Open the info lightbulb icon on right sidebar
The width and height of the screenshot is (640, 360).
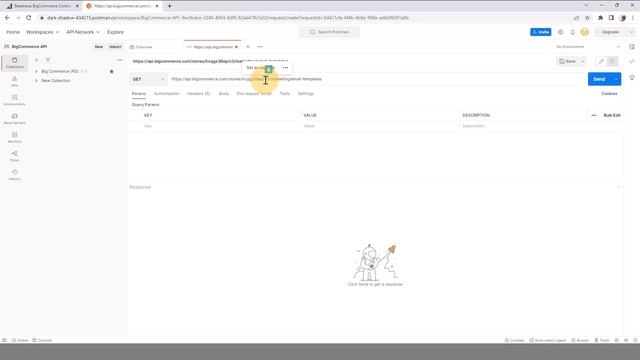pyautogui.click(x=632, y=77)
